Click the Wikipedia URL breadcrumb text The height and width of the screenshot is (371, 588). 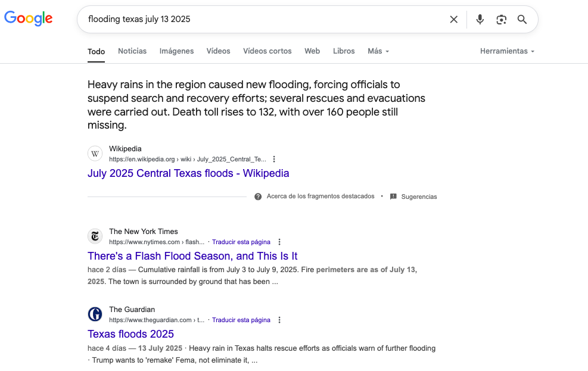[188, 159]
